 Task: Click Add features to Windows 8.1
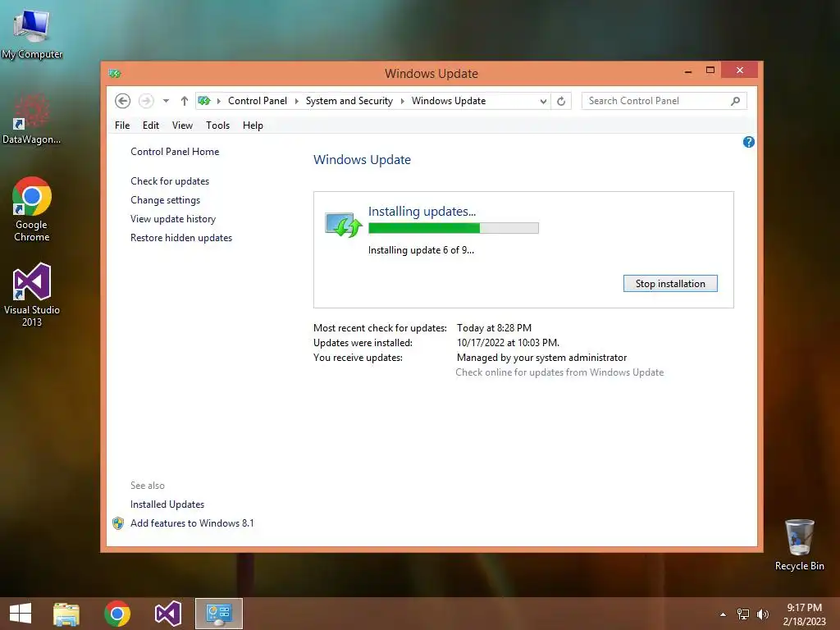coord(192,523)
